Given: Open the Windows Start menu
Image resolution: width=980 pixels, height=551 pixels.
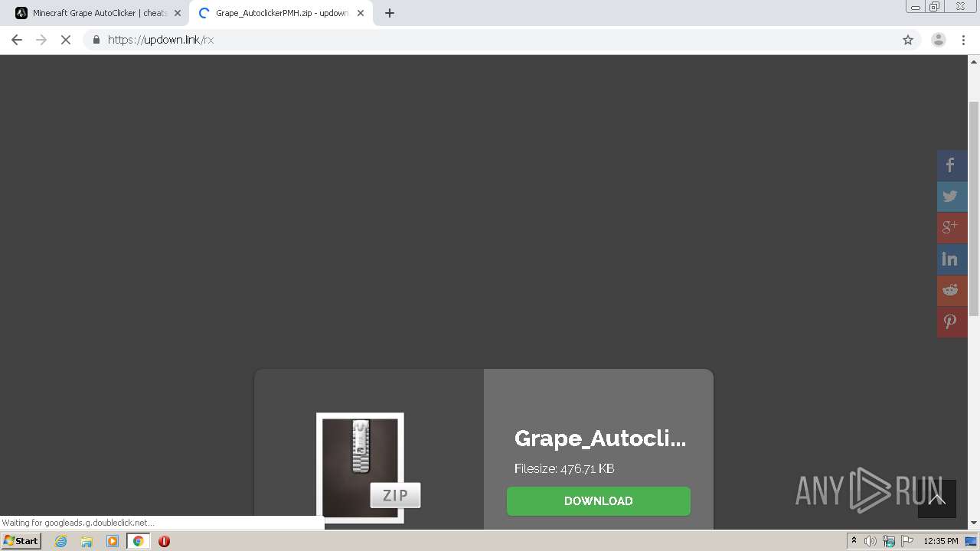Looking at the screenshot, I should [21, 541].
